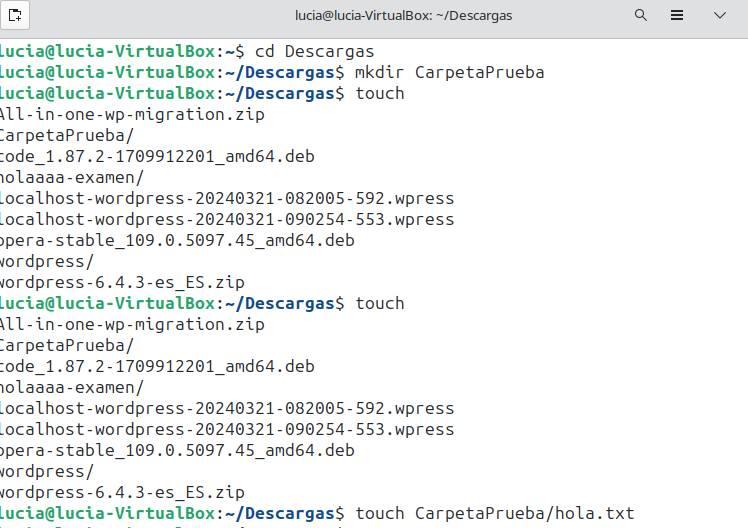Click the 'touch CarpetaPrueba/hola.txt' command
The height and width of the screenshot is (528, 748).
(x=495, y=513)
